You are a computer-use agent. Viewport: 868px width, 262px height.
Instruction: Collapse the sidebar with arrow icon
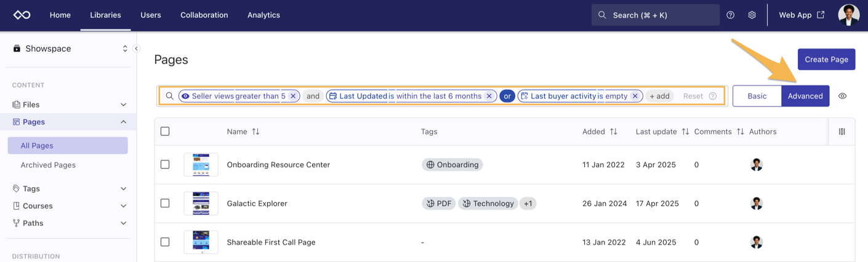tap(137, 49)
